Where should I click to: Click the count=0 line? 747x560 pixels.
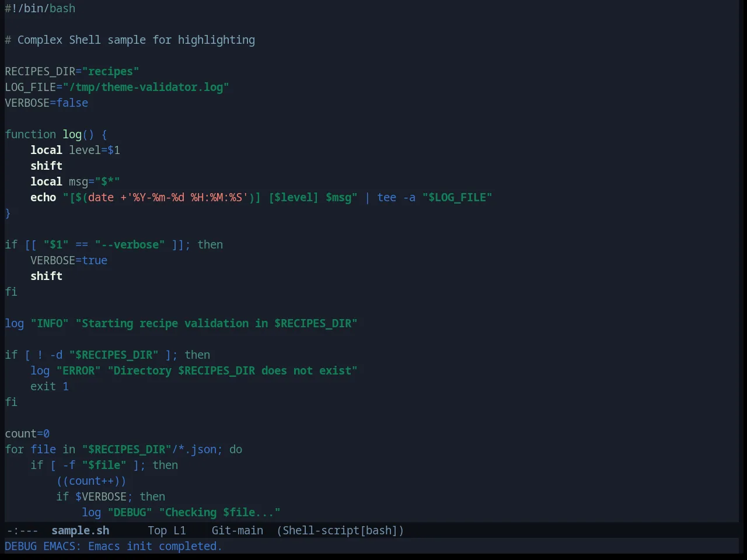27,433
